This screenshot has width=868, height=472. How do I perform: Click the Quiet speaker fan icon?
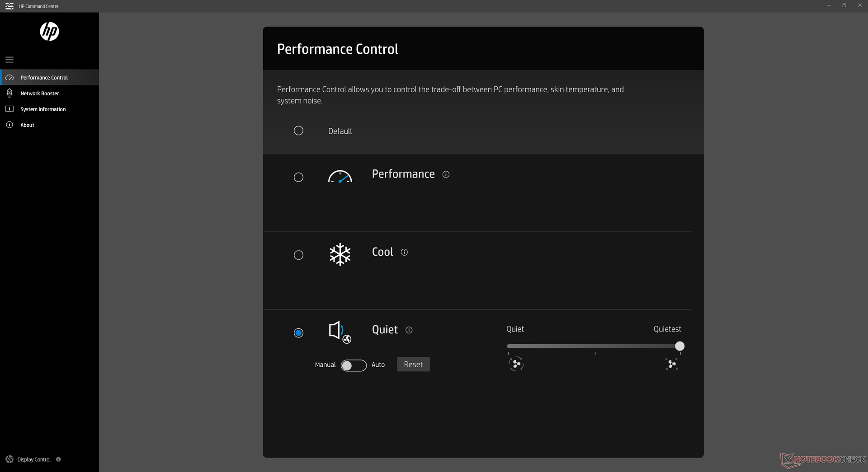point(340,332)
